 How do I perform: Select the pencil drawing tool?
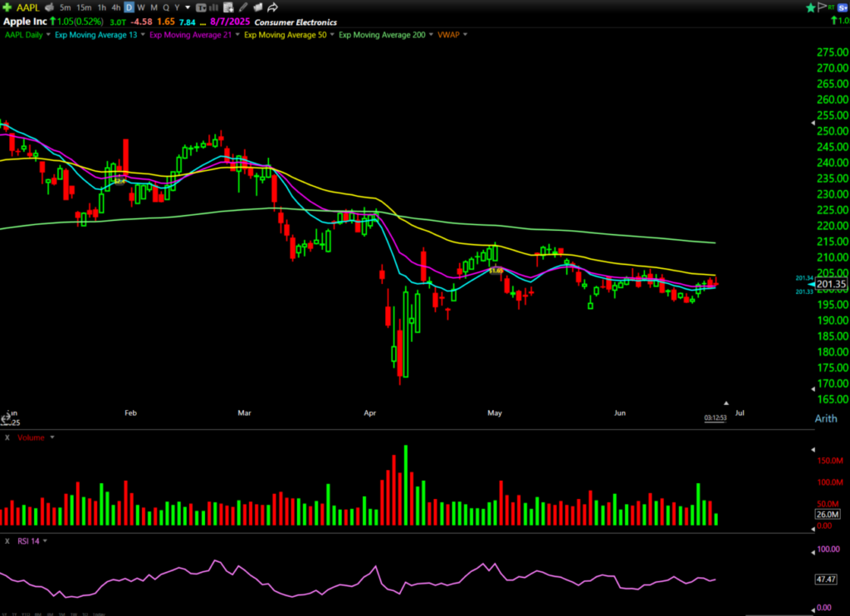(243, 7)
